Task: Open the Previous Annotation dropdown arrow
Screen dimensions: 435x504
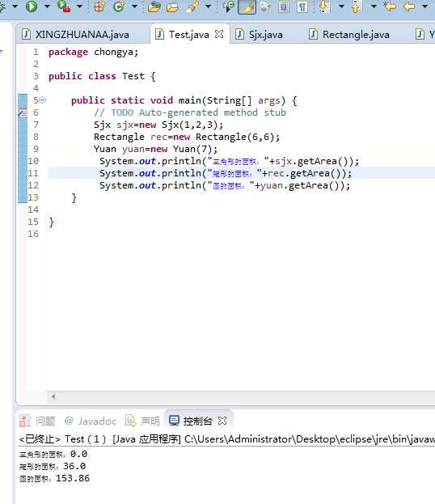Action: 374,6
